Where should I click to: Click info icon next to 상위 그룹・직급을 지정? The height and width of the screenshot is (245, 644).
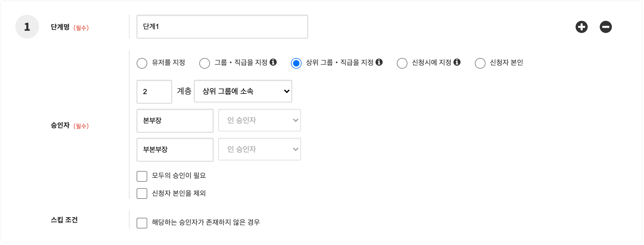(x=379, y=62)
